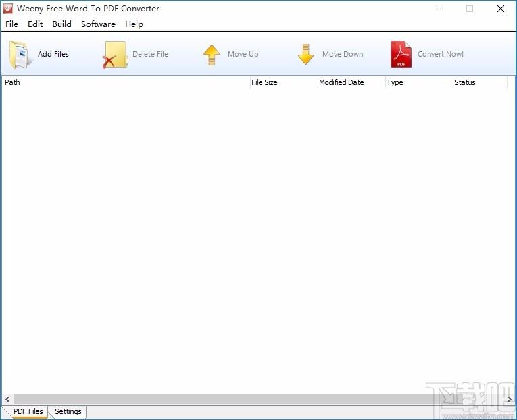Image resolution: width=517 pixels, height=420 pixels.
Task: Click the Weeny app icon in title bar
Action: click(x=8, y=9)
